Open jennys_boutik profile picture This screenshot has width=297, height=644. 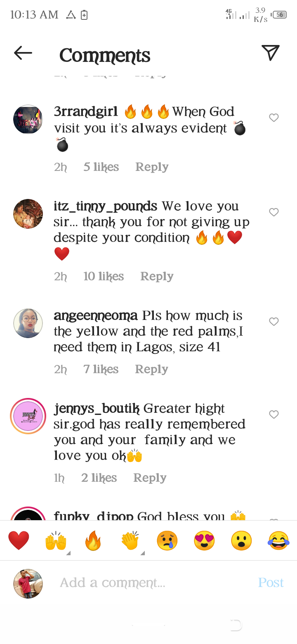pos(28,416)
